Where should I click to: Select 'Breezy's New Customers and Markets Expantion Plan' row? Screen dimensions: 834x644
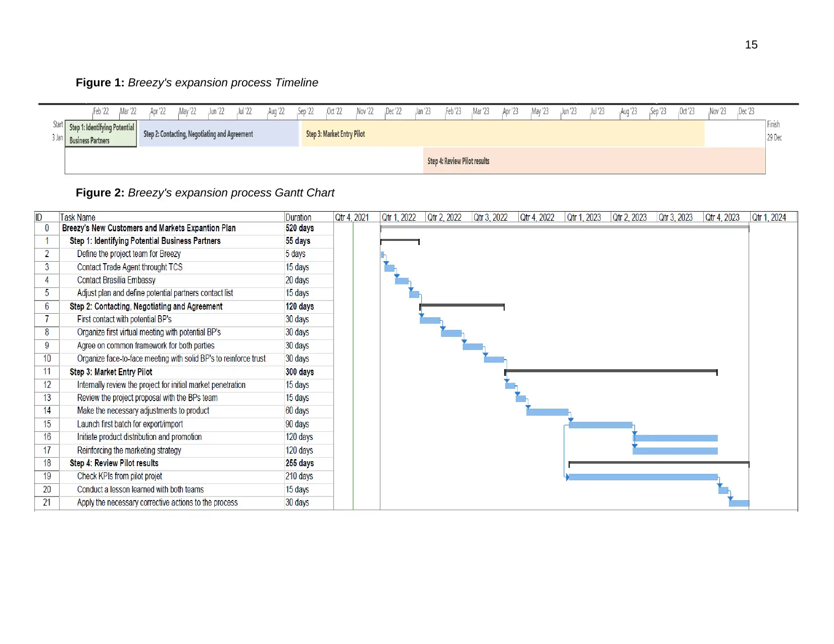tap(149, 228)
